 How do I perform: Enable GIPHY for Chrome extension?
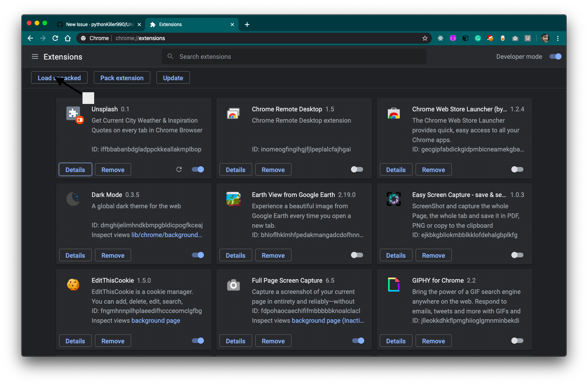click(x=517, y=341)
